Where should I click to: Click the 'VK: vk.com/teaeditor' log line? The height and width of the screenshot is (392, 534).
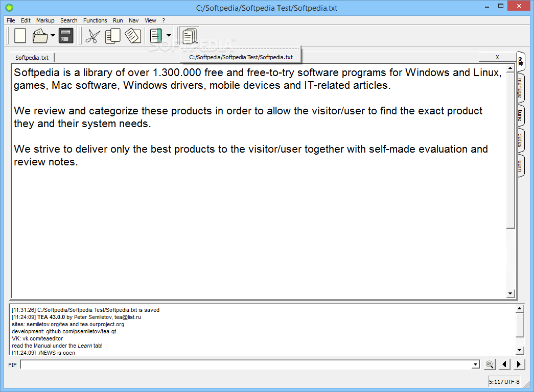click(37, 338)
